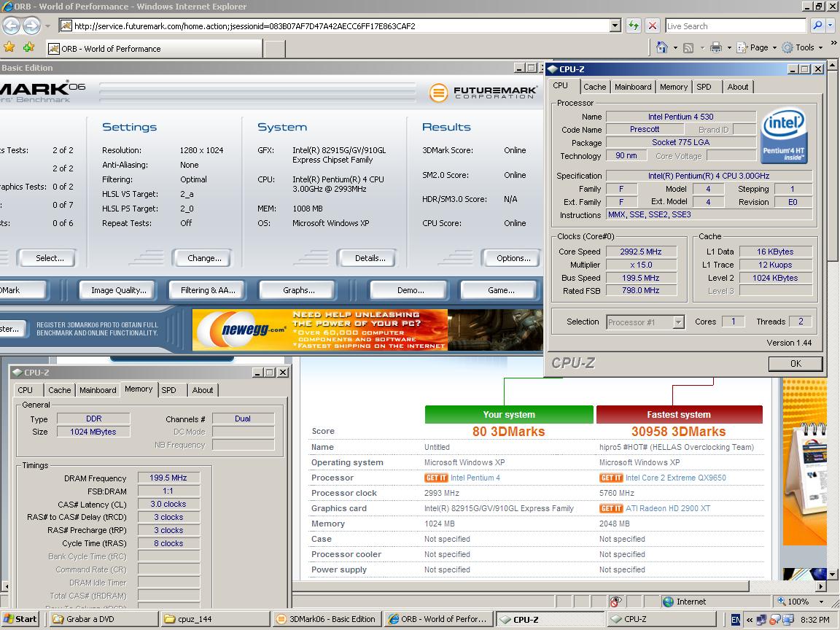Click Options... results button

point(511,257)
